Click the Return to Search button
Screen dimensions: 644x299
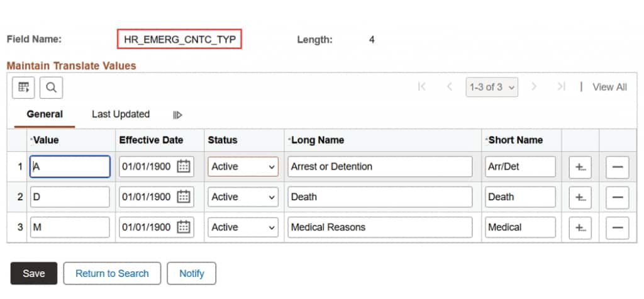click(112, 273)
